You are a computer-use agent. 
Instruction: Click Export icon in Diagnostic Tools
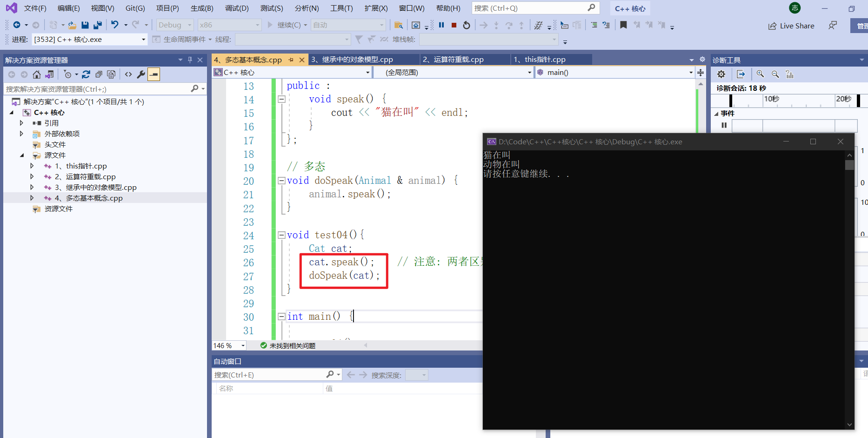click(x=741, y=74)
